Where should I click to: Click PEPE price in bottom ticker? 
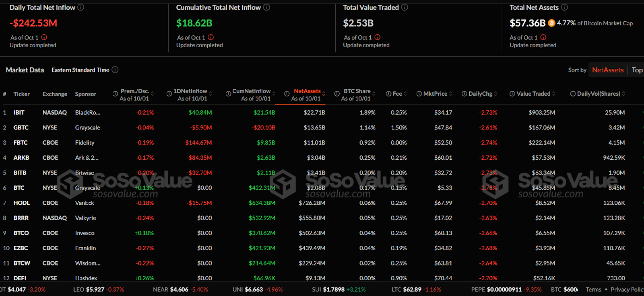[x=506, y=290]
